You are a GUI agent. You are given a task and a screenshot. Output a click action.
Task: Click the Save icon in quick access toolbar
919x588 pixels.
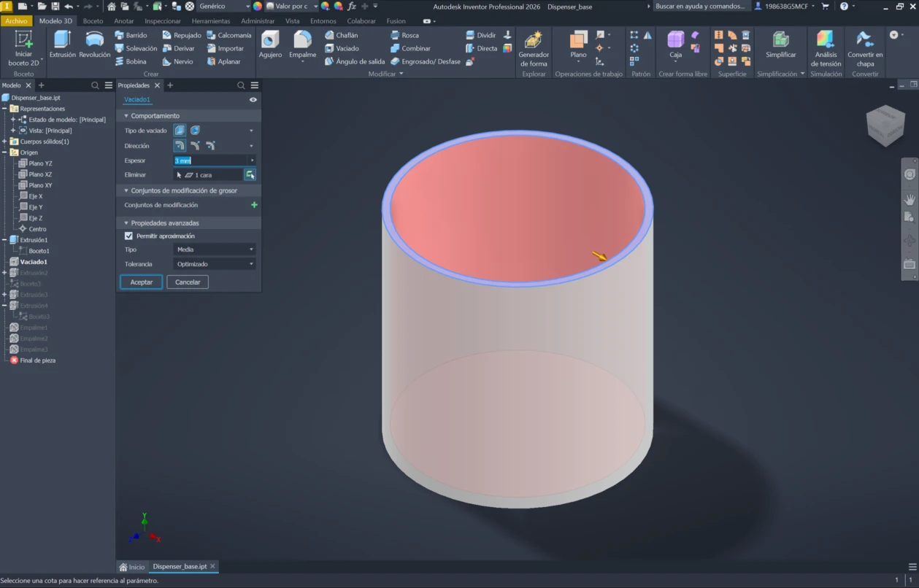click(x=55, y=6)
